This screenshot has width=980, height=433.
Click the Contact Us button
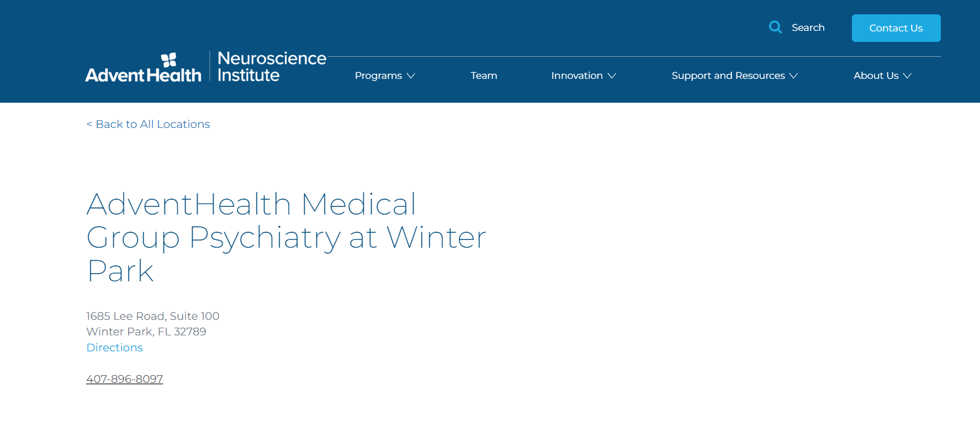[896, 28]
